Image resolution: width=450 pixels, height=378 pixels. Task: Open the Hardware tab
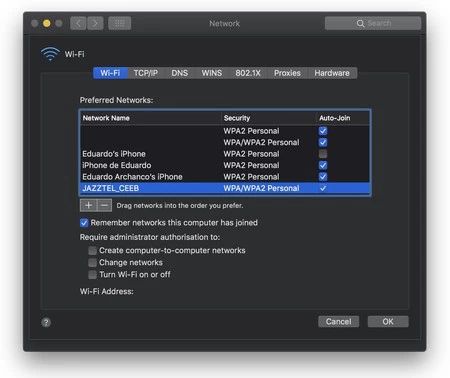click(x=332, y=73)
